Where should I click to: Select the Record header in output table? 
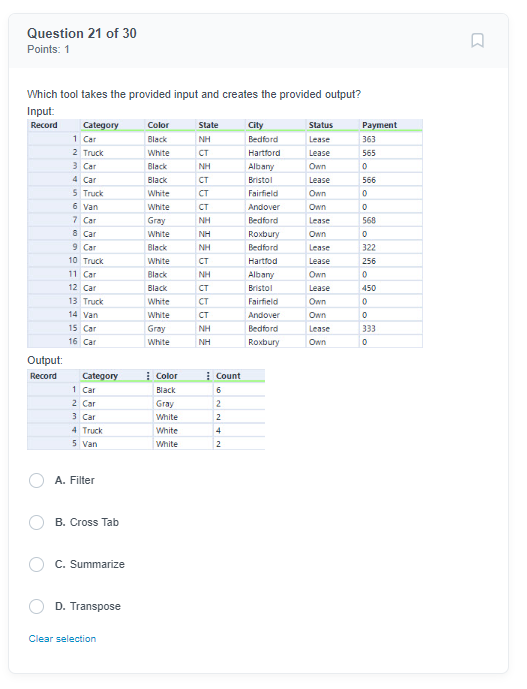pyautogui.click(x=53, y=376)
